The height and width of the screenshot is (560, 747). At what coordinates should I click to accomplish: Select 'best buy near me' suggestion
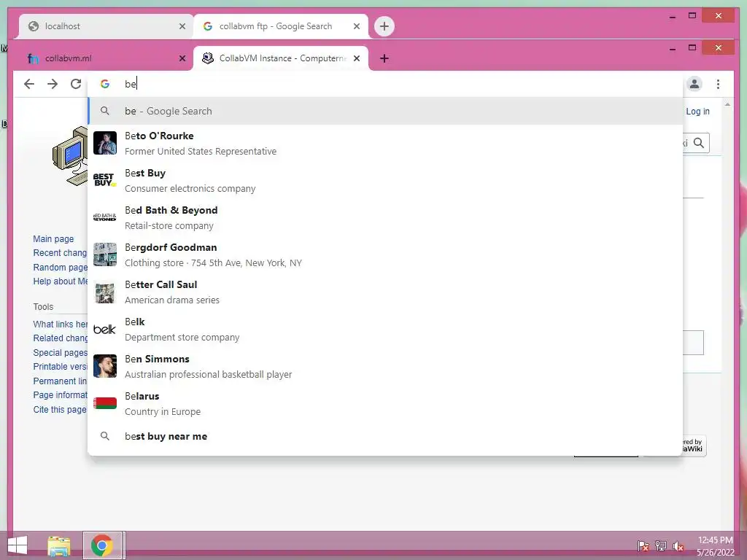click(385, 436)
